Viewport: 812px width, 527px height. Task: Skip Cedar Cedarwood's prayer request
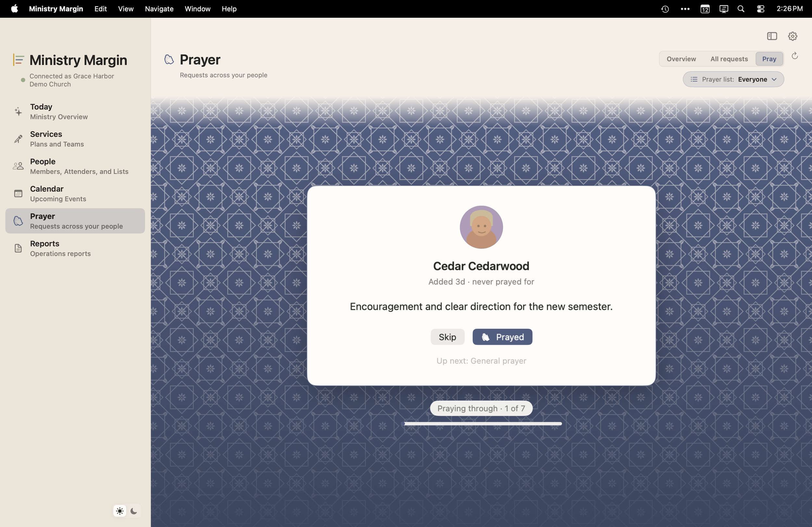click(447, 337)
